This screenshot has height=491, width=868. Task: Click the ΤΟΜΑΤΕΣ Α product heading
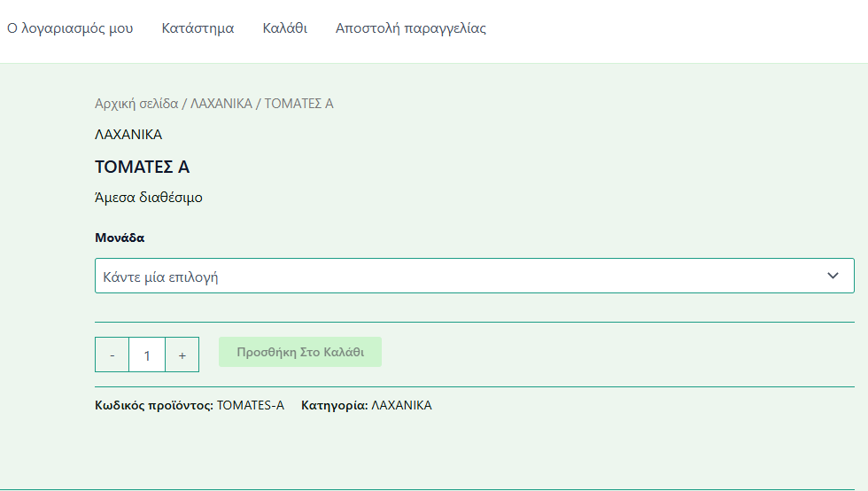coord(142,168)
